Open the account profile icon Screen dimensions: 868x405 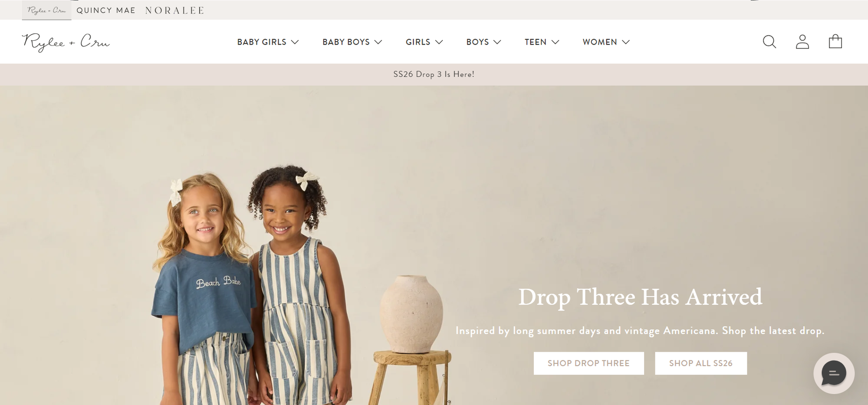point(802,42)
